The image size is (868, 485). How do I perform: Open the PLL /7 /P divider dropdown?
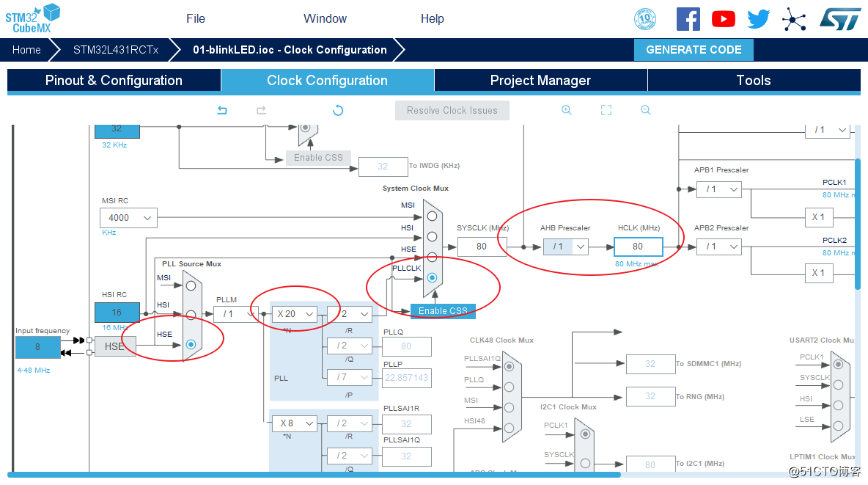coord(350,377)
